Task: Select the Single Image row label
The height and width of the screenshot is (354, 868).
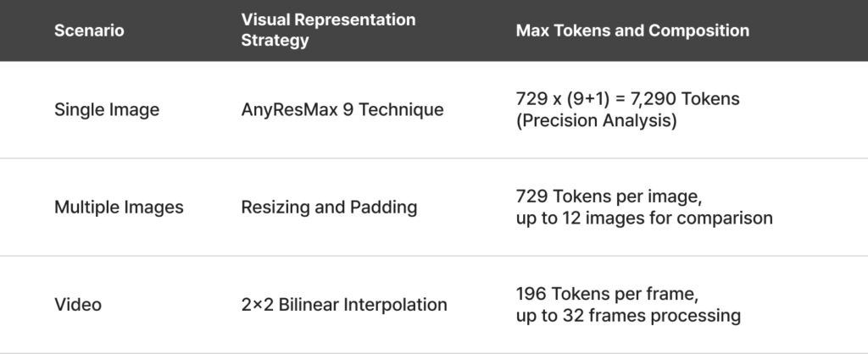Action: coord(107,110)
